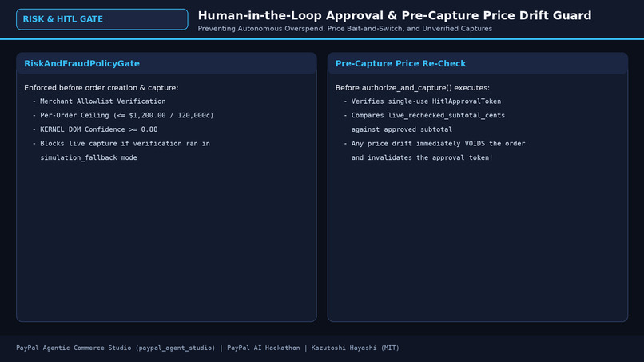Click the 'Verifies single-use HitlApprovalToken' bullet
The image size is (644, 362).
pyautogui.click(x=423, y=101)
